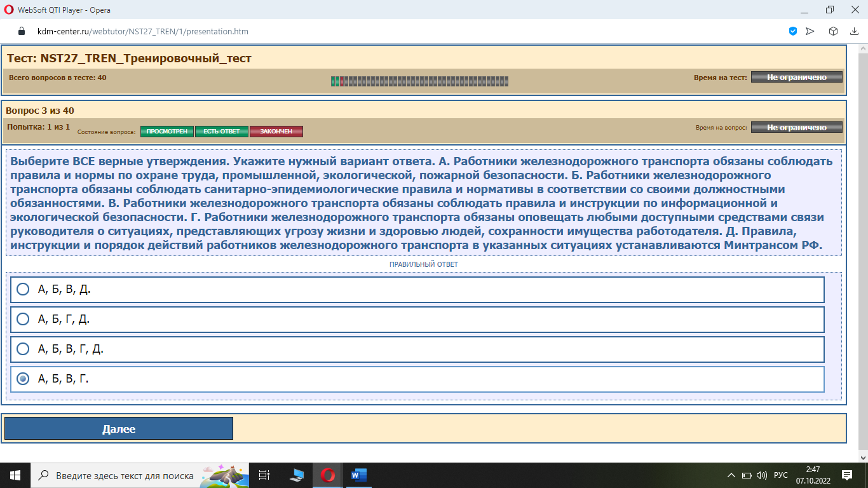
Task: Click the address bar URL
Action: coord(143,31)
